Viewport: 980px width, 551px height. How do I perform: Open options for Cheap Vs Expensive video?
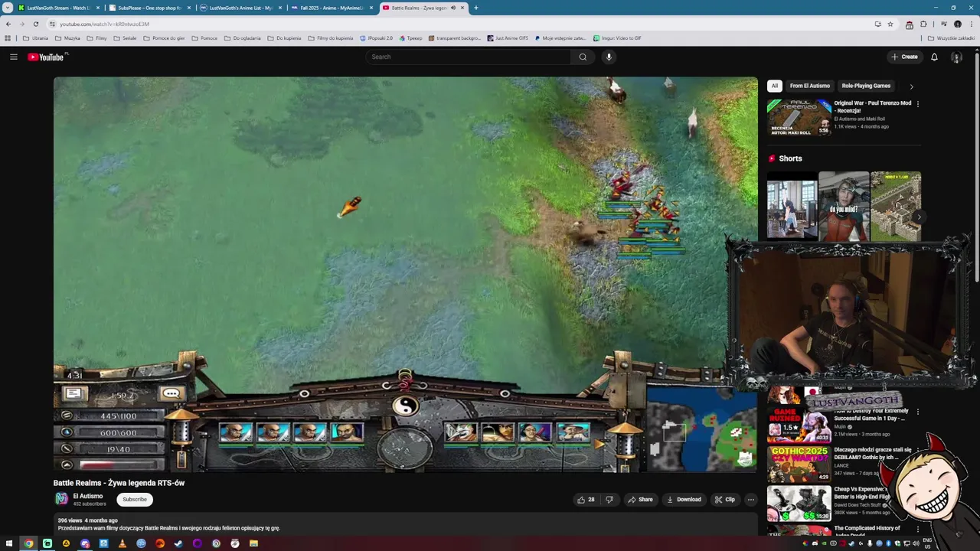pos(917,490)
